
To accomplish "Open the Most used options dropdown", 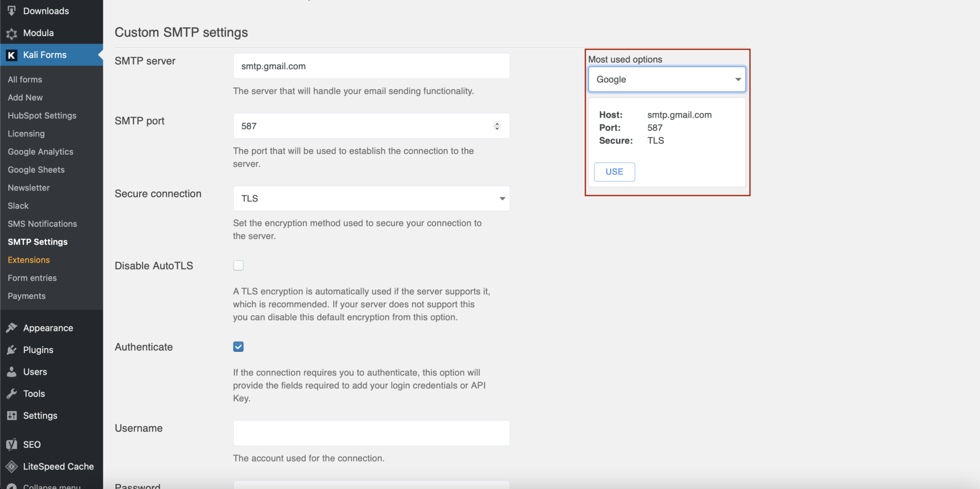I will (667, 79).
